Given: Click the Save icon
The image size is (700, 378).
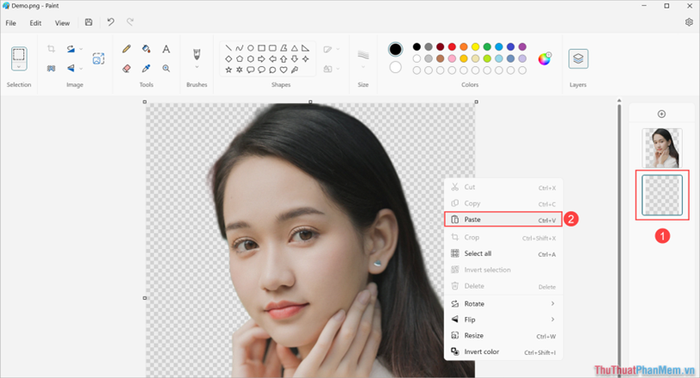Looking at the screenshot, I should [x=88, y=22].
